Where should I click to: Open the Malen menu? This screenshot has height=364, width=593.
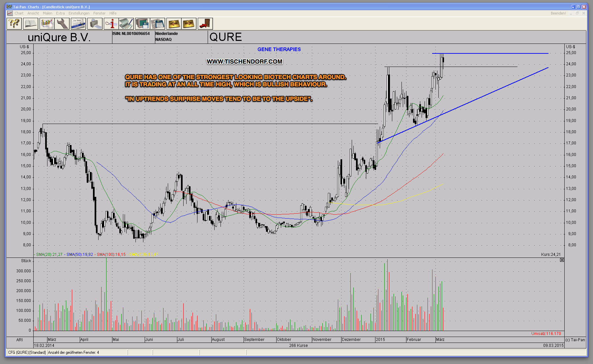point(47,13)
